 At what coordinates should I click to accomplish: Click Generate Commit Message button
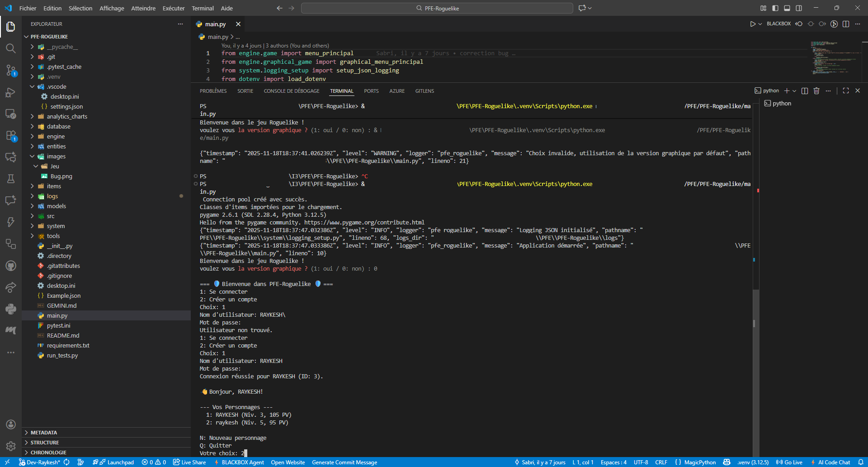click(344, 462)
